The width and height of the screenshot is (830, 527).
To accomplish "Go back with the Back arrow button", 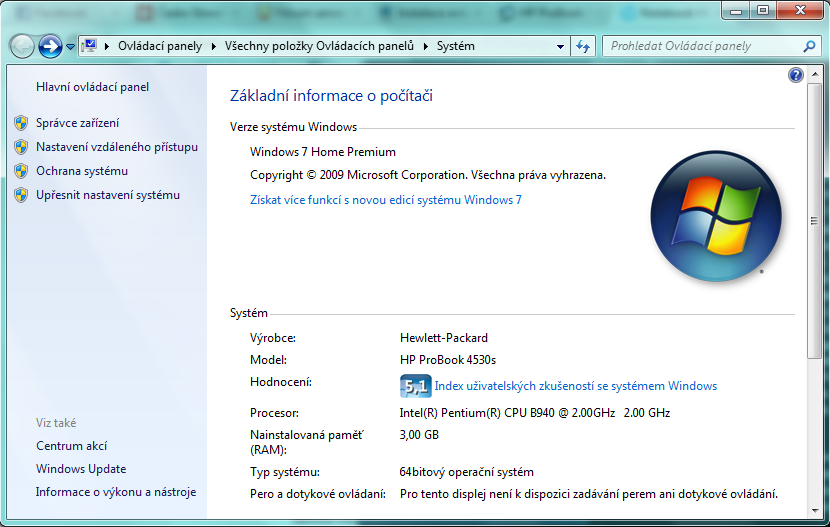I will [x=22, y=47].
